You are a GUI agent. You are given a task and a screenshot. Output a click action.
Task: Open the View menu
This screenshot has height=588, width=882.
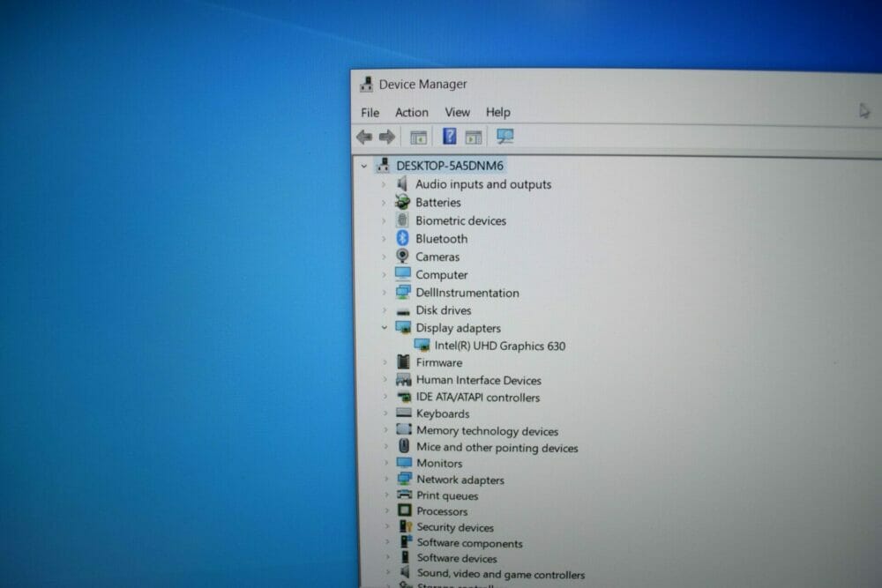click(x=457, y=113)
